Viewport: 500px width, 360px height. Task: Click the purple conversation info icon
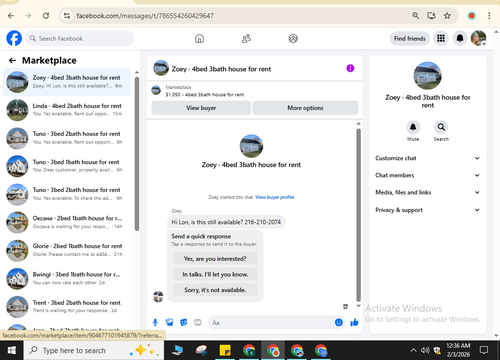click(350, 68)
